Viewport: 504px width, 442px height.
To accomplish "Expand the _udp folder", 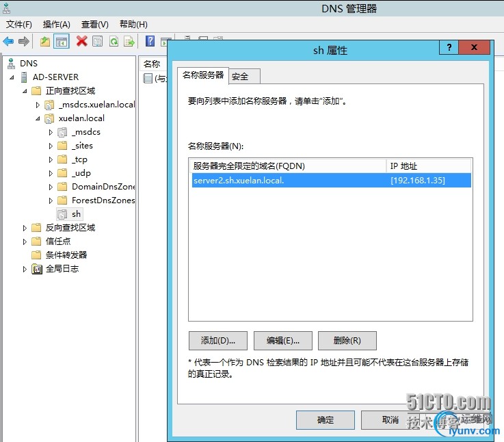I will click(x=51, y=173).
